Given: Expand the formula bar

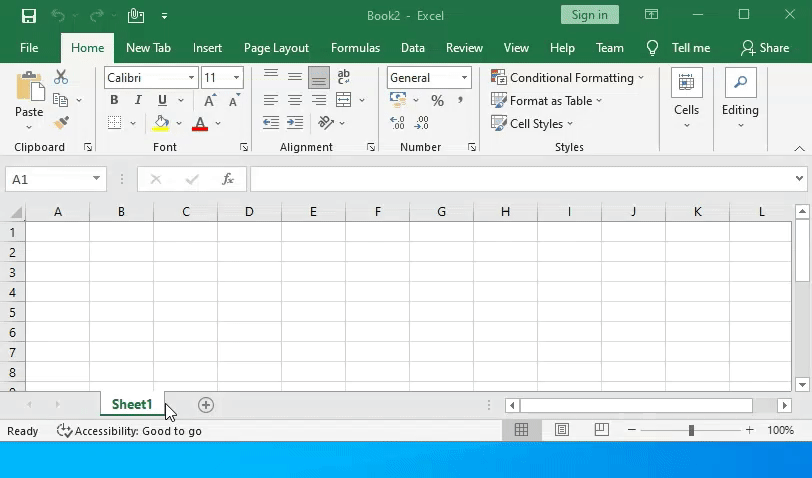Looking at the screenshot, I should click(x=799, y=179).
